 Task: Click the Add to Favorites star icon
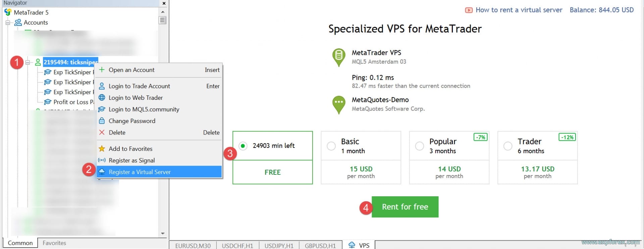(102, 149)
